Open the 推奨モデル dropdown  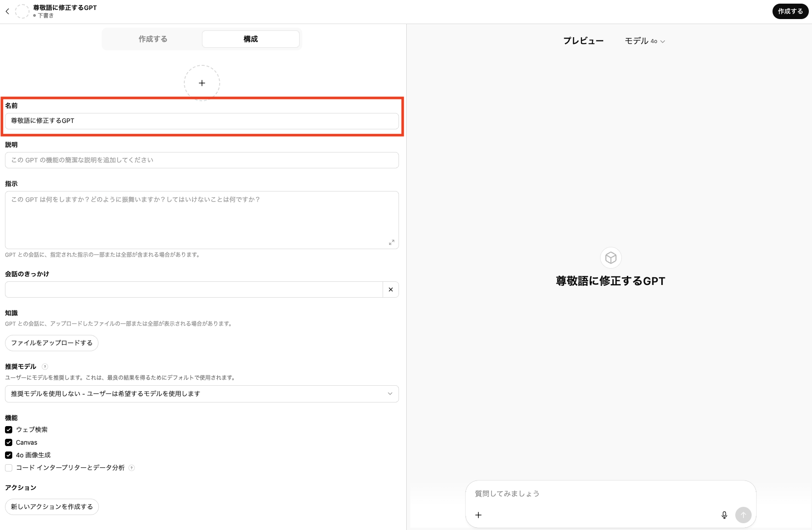click(202, 394)
